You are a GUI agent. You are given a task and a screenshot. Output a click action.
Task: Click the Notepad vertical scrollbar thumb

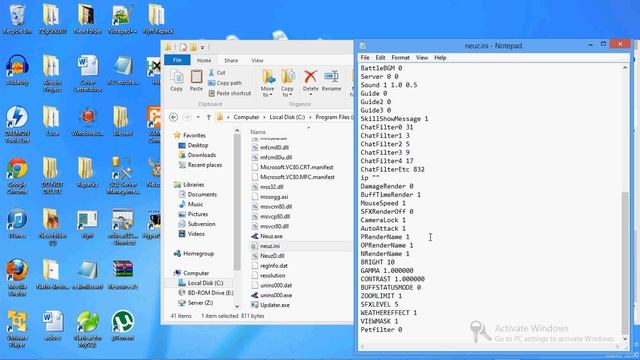click(x=624, y=262)
